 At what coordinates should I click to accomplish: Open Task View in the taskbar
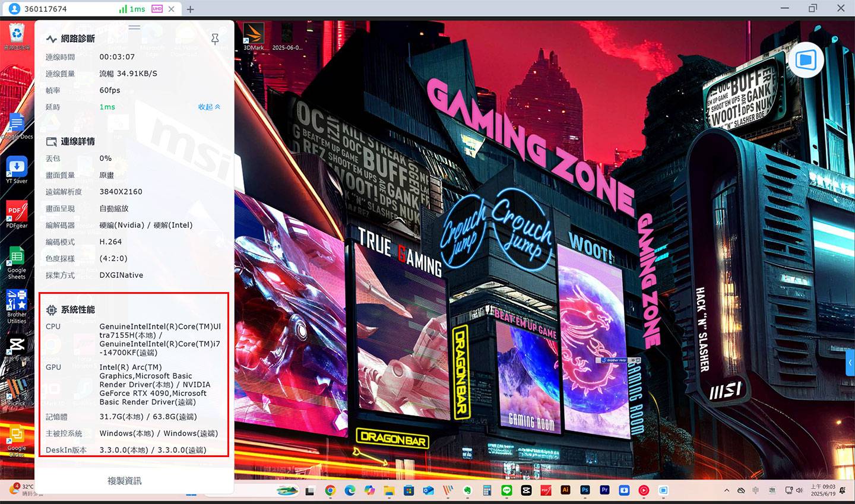(x=311, y=490)
